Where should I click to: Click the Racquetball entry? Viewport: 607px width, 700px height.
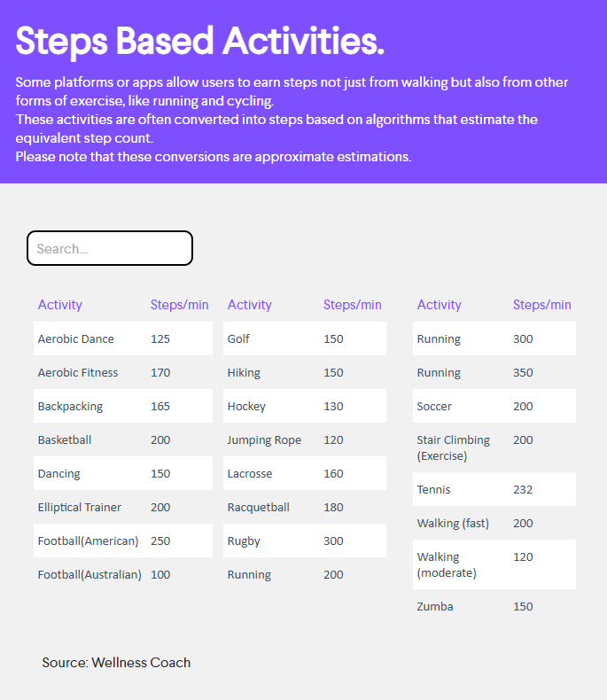point(258,507)
